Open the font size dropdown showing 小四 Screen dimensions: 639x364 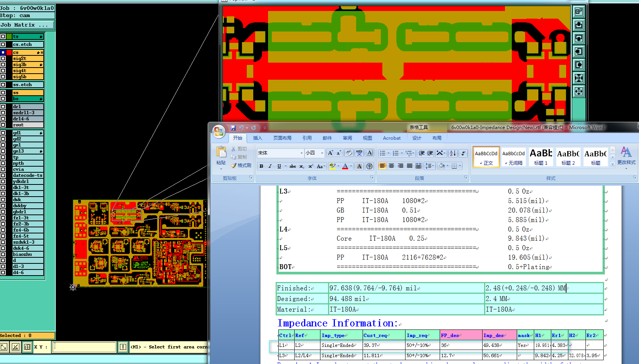click(322, 153)
